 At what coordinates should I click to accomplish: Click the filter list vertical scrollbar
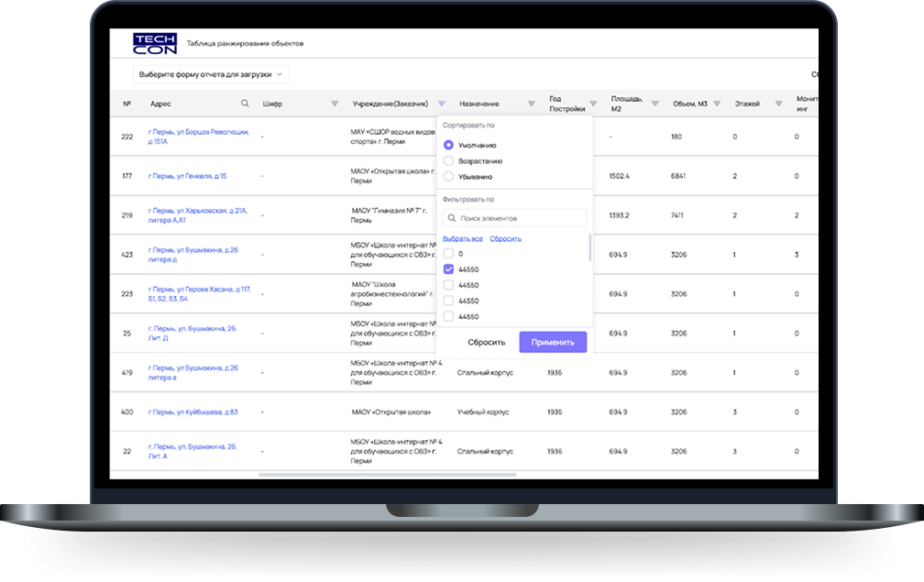[x=590, y=247]
